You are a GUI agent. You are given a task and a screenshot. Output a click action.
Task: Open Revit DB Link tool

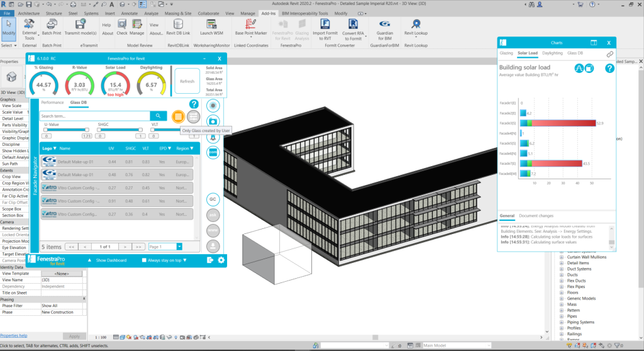tap(178, 28)
